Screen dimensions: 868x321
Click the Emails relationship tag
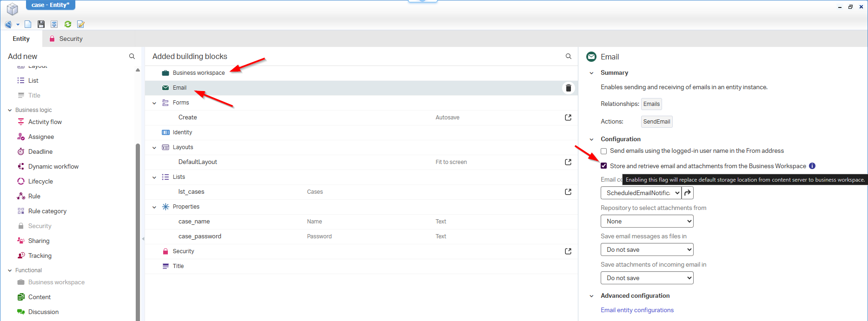click(651, 104)
